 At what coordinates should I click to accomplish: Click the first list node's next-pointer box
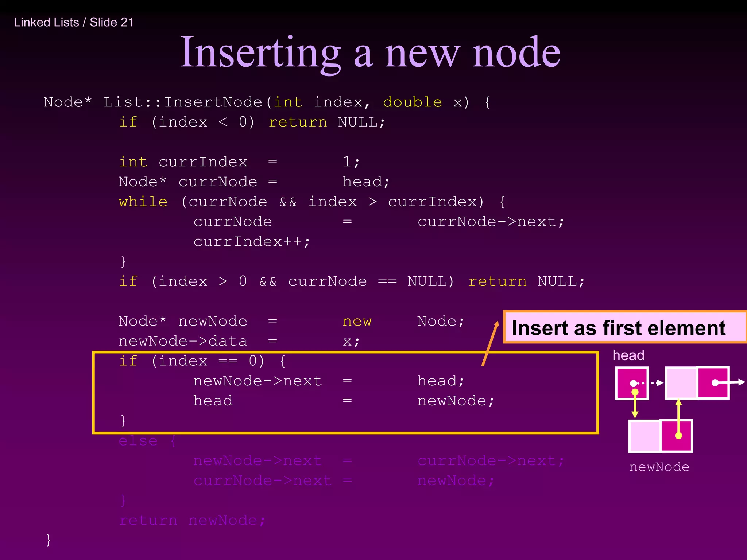tap(713, 383)
